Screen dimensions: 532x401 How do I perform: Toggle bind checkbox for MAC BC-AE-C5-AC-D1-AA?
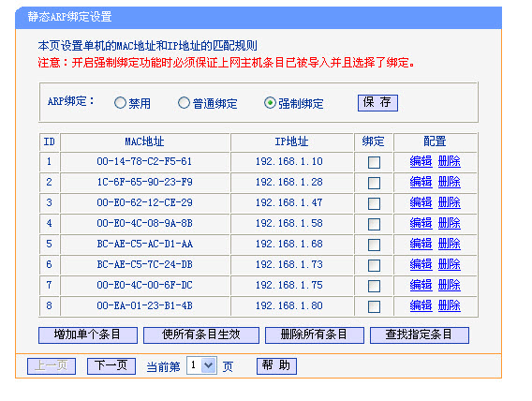click(374, 245)
